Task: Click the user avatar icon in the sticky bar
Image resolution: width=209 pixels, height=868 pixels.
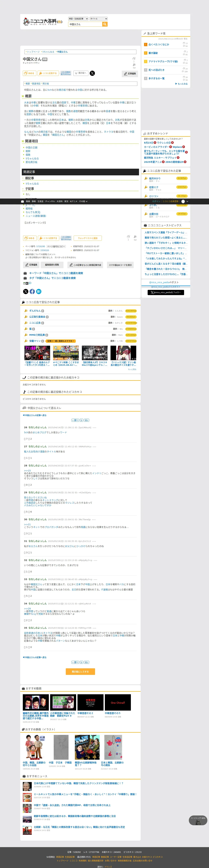Action: click(183, 201)
